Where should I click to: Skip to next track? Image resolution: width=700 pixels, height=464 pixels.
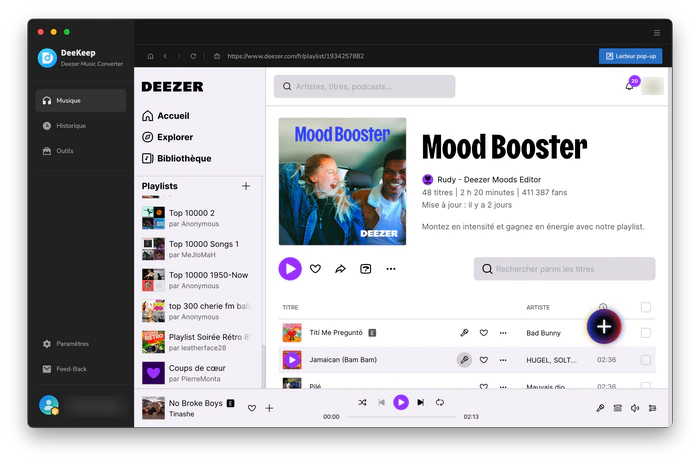click(x=421, y=402)
